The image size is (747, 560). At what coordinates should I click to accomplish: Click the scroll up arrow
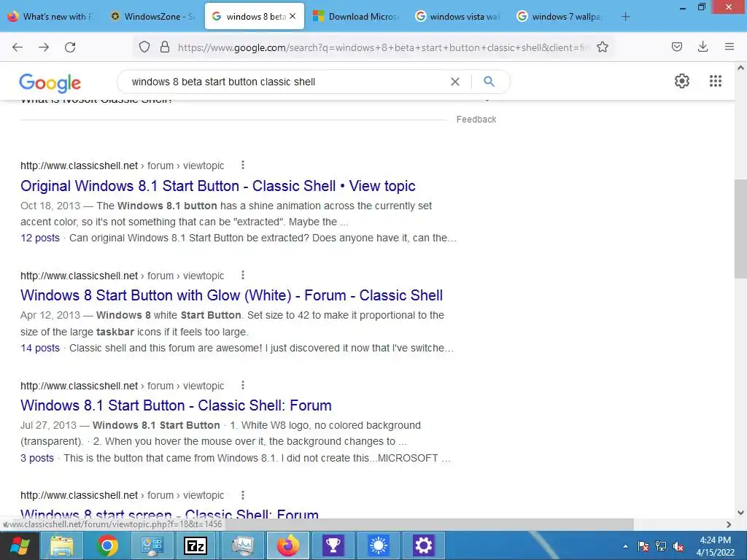[x=740, y=68]
